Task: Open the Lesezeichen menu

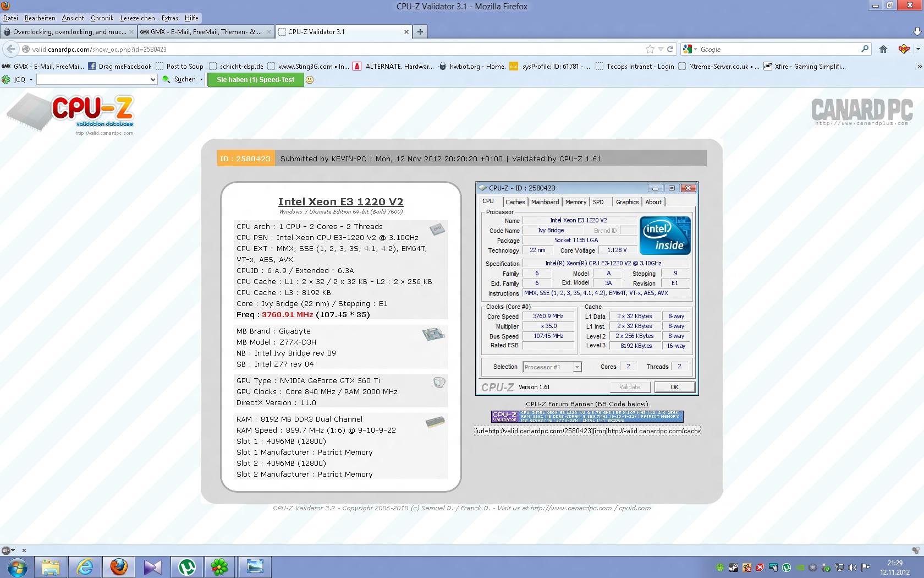Action: [x=137, y=18]
